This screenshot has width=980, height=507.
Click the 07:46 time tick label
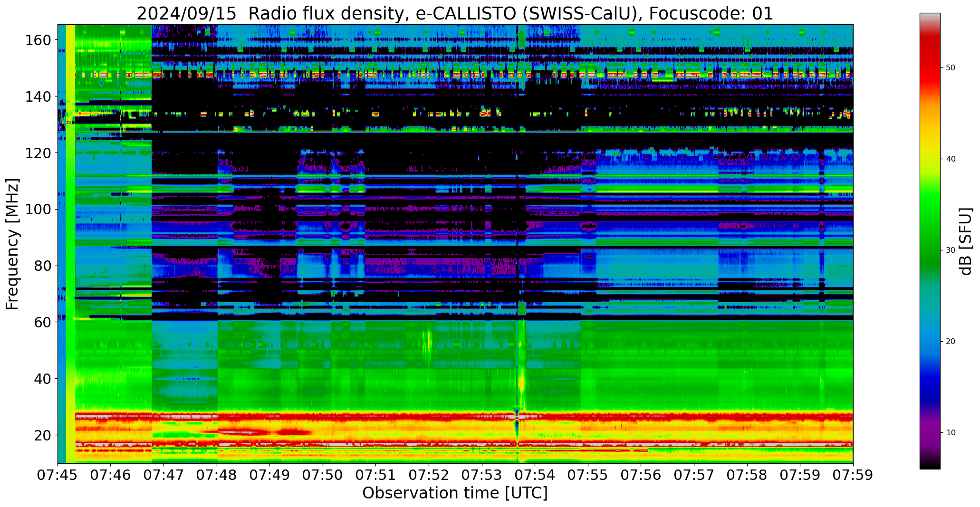click(x=111, y=475)
